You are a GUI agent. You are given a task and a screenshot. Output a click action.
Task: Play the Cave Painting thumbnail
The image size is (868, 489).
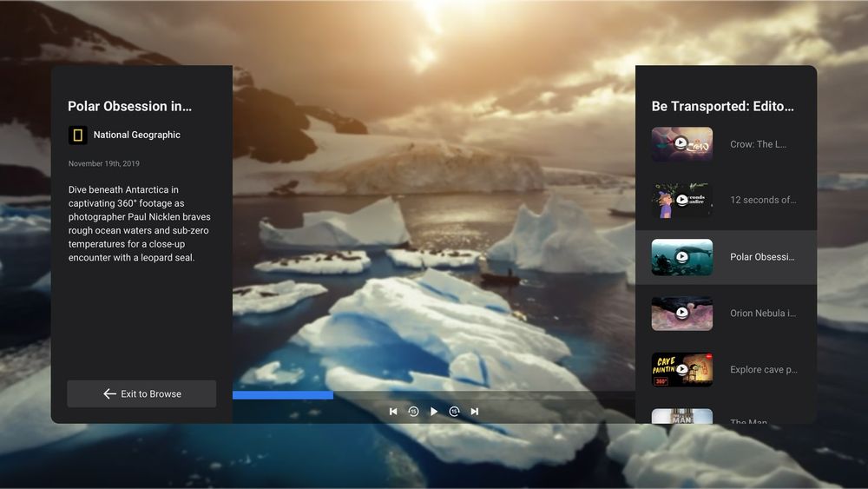pos(682,370)
